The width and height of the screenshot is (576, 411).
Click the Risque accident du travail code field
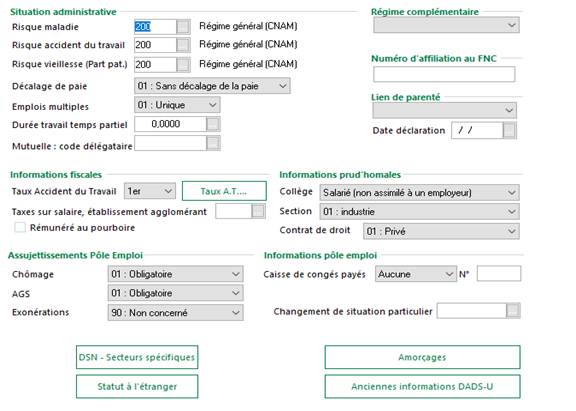[x=155, y=45]
